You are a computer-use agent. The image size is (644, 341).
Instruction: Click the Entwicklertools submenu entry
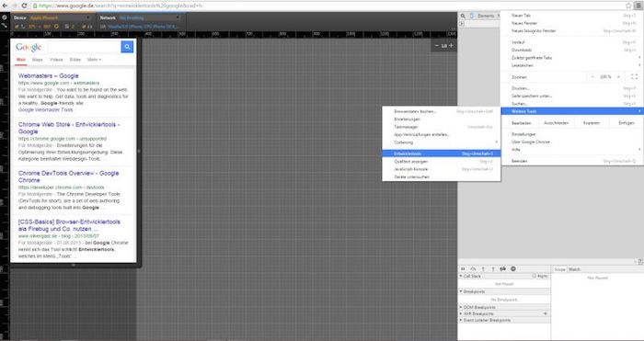pos(441,153)
